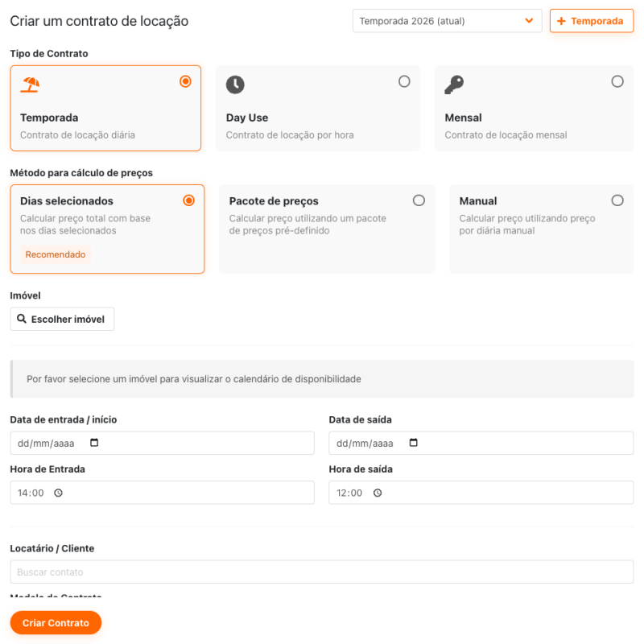Click the clock icon on Day Use card
Image resolution: width=644 pixels, height=644 pixels.
click(x=235, y=85)
